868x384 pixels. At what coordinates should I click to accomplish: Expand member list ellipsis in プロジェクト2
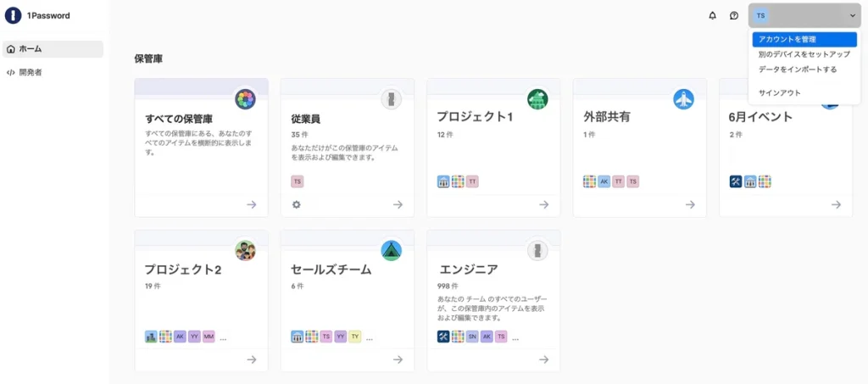[223, 337]
